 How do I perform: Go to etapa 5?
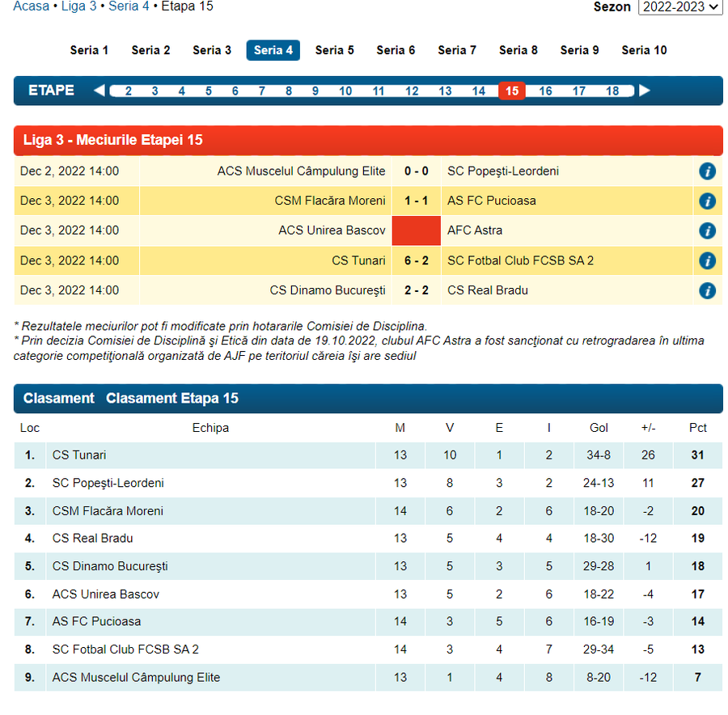click(x=209, y=91)
